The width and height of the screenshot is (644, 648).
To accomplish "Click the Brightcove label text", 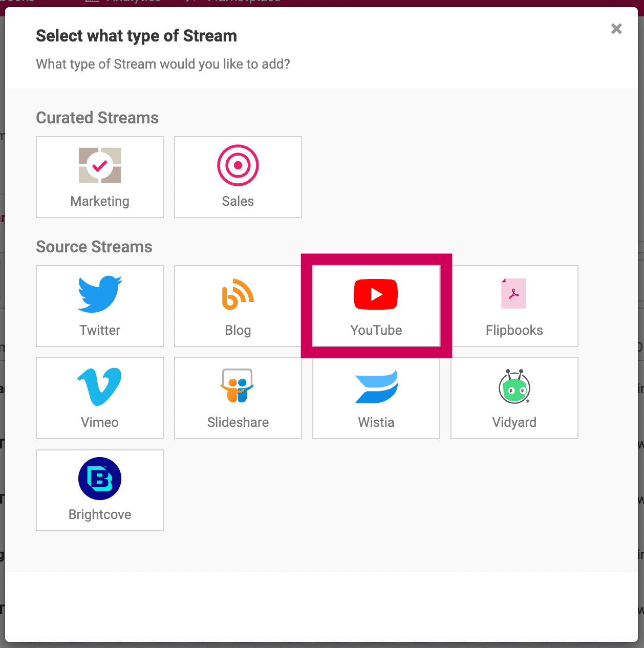I will tap(100, 514).
